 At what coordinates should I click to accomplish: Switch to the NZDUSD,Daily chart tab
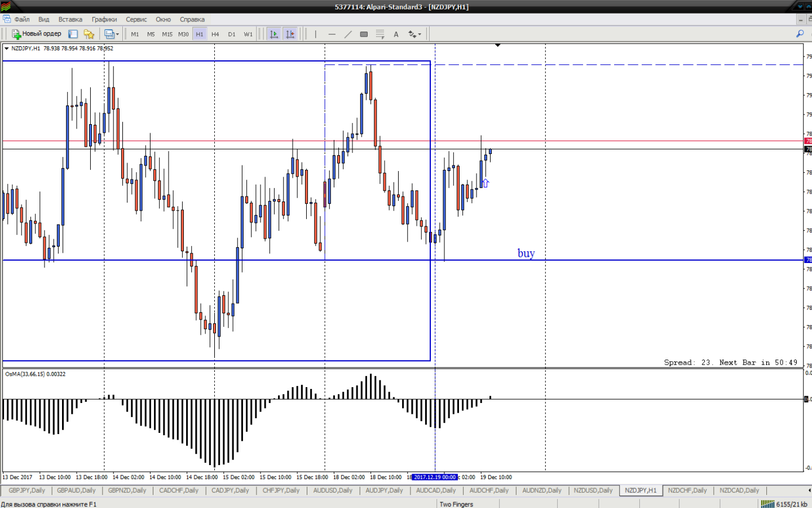593,491
